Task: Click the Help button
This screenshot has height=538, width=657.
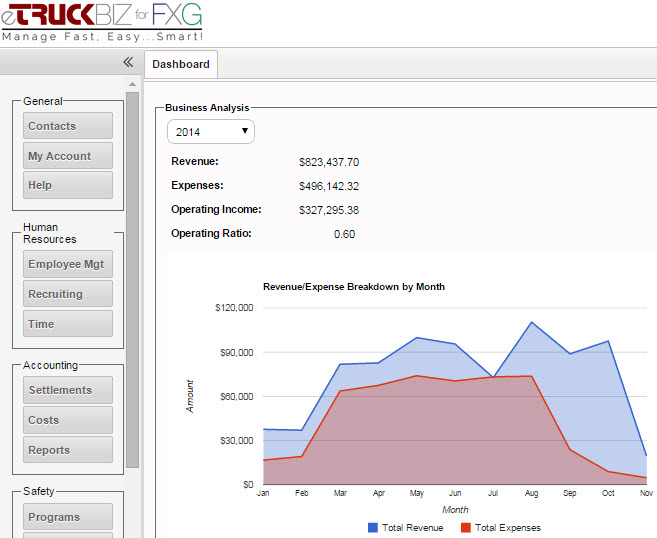Action: tap(68, 185)
